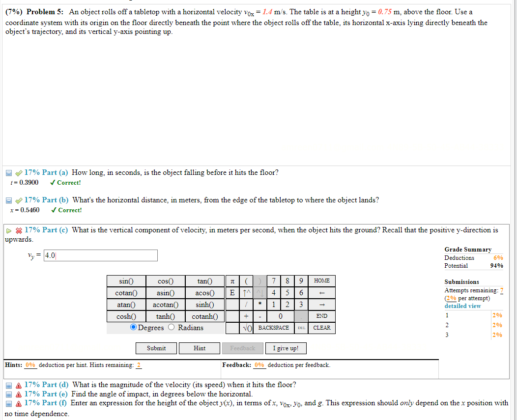Expand Part (d) speed question details
Viewport: 517px width, 420px height.
[8, 385]
